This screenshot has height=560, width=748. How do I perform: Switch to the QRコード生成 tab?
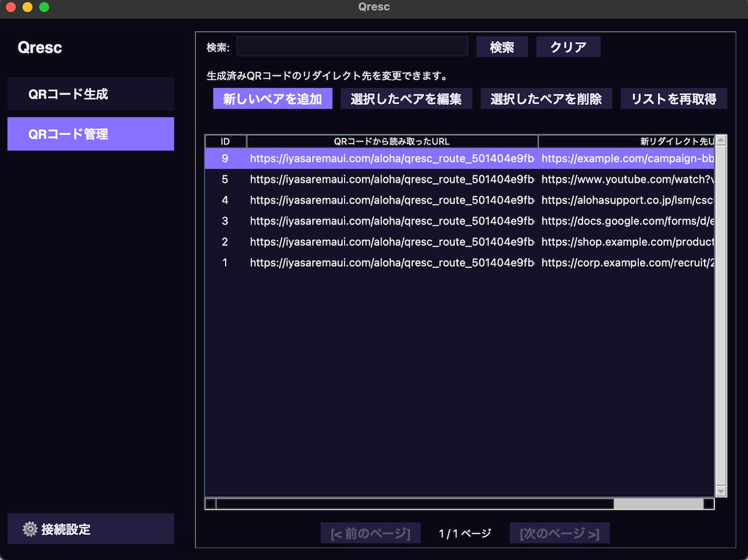pyautogui.click(x=91, y=94)
